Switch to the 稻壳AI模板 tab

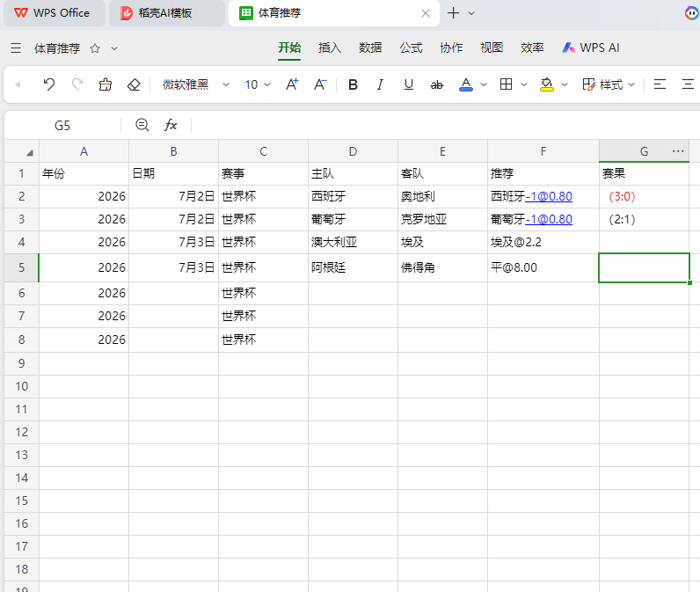coord(167,13)
